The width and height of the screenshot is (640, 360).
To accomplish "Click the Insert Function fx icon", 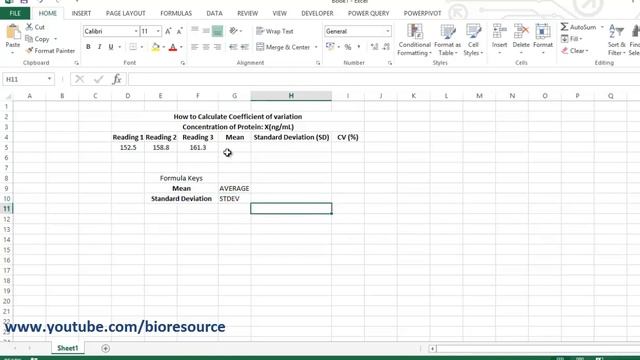I will [117, 79].
